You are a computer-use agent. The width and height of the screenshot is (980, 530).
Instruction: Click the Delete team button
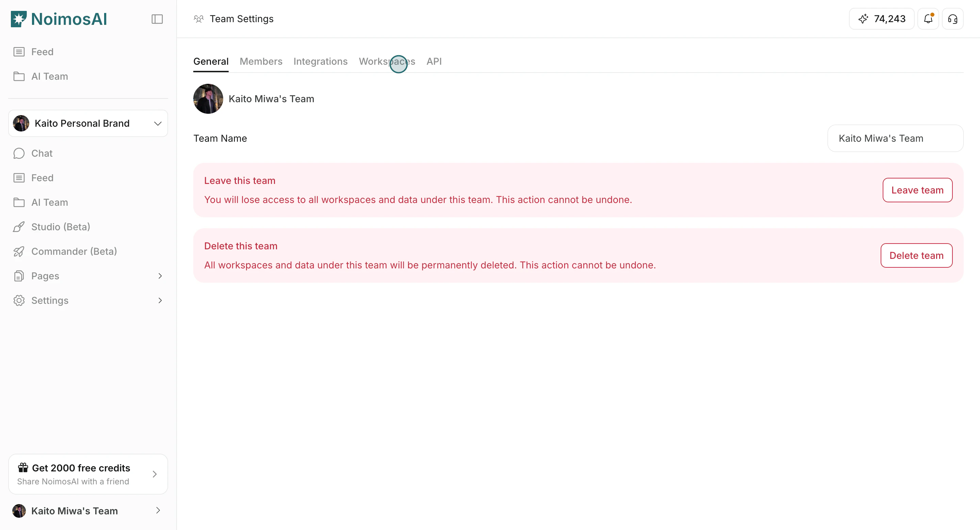(916, 255)
